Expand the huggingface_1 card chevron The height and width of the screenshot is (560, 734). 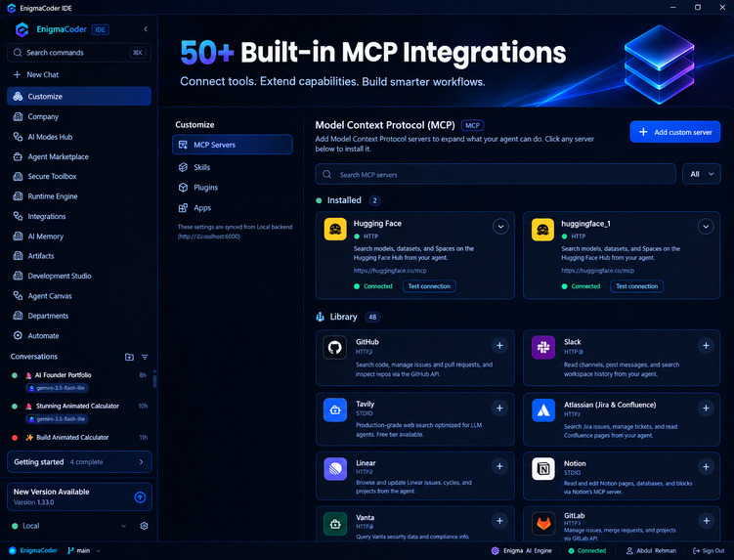706,227
